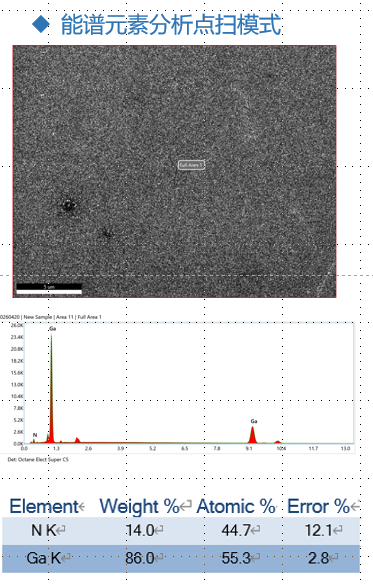Select the SEM microscope image
The height and width of the screenshot is (585, 373).
pos(174,171)
